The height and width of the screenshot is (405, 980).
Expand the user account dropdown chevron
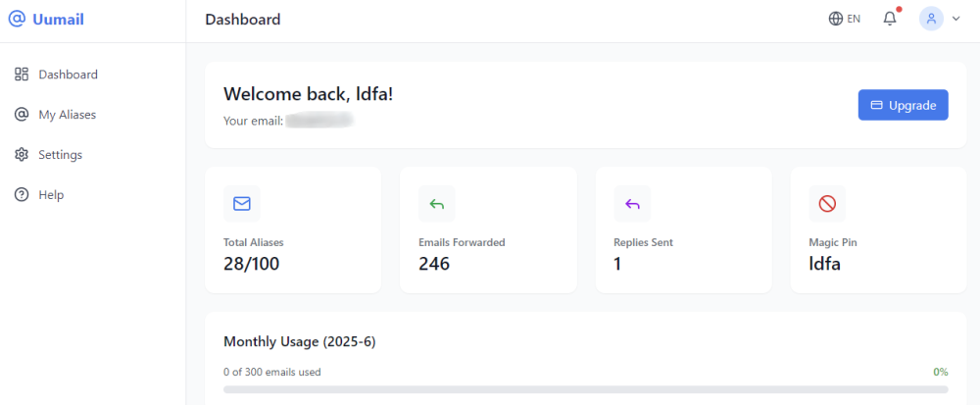[x=955, y=19]
